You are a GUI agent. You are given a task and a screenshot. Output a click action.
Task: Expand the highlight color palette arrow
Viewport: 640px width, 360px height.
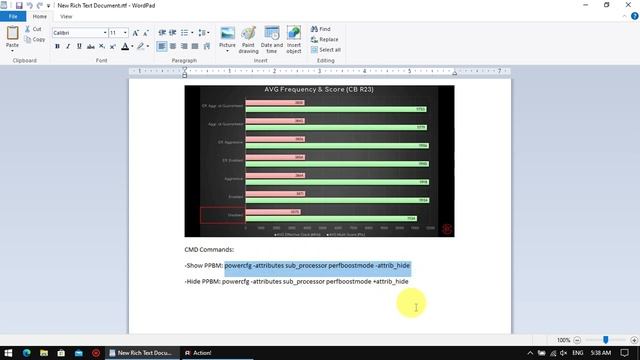coord(148,46)
